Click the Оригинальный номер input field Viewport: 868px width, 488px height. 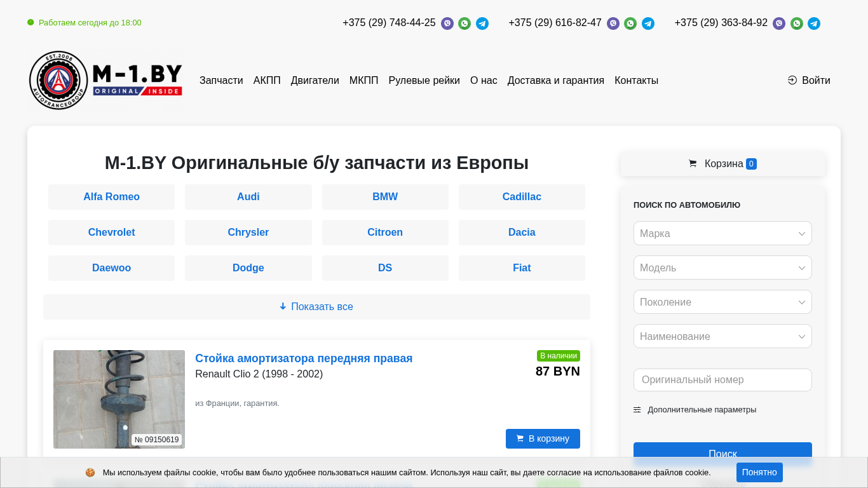point(722,380)
